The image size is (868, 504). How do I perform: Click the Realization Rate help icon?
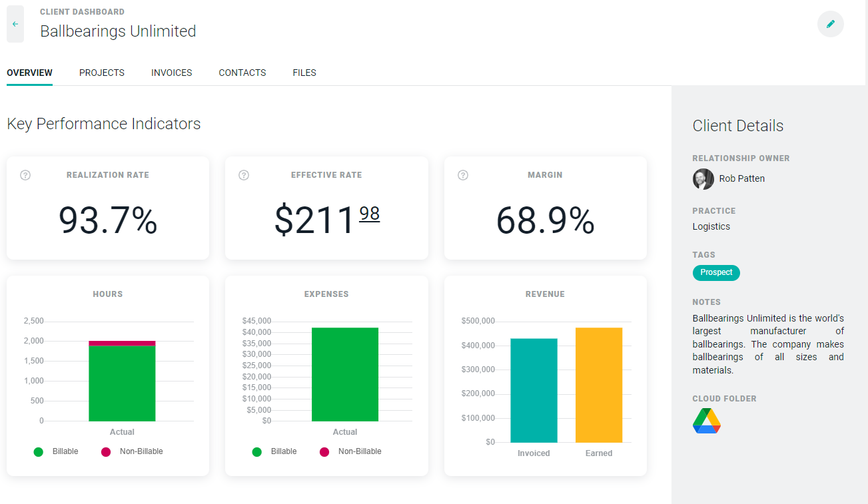click(x=25, y=175)
